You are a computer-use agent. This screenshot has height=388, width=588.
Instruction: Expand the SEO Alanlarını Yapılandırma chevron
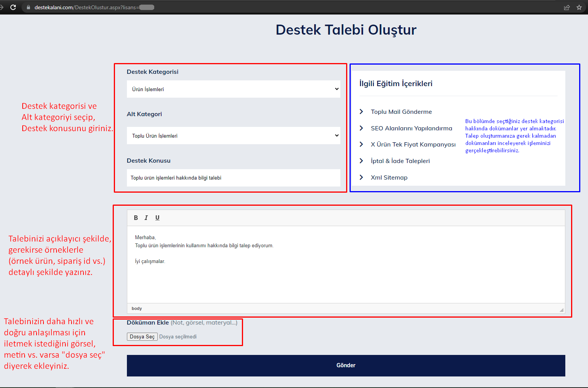pyautogui.click(x=361, y=128)
